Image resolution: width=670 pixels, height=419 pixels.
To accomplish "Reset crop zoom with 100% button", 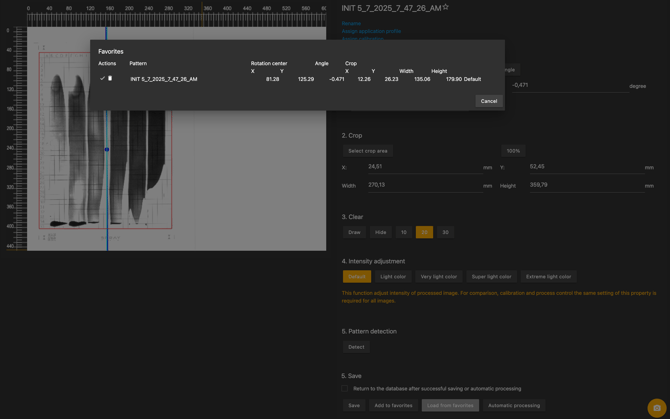I will [x=513, y=151].
